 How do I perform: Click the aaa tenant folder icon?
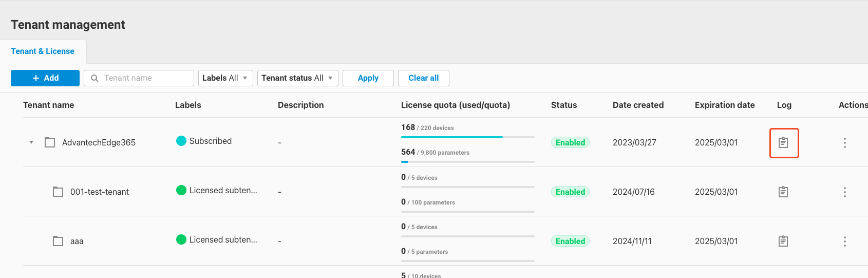(x=58, y=241)
